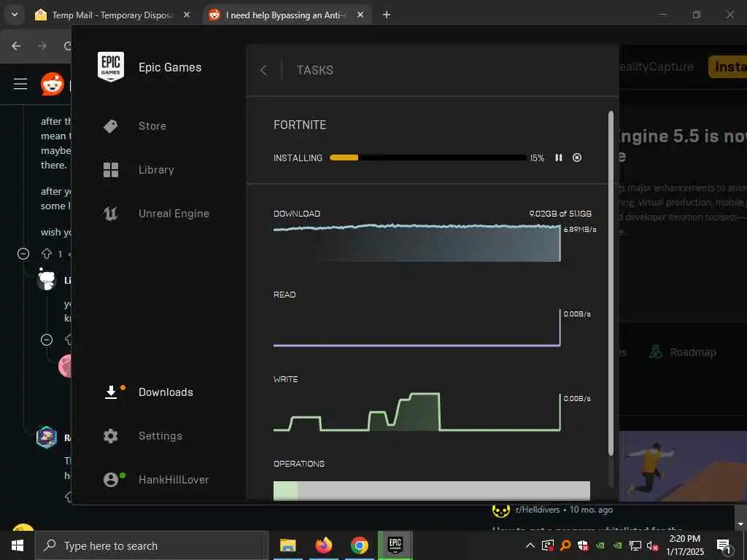Pause the Fortnite installation

coord(558,157)
